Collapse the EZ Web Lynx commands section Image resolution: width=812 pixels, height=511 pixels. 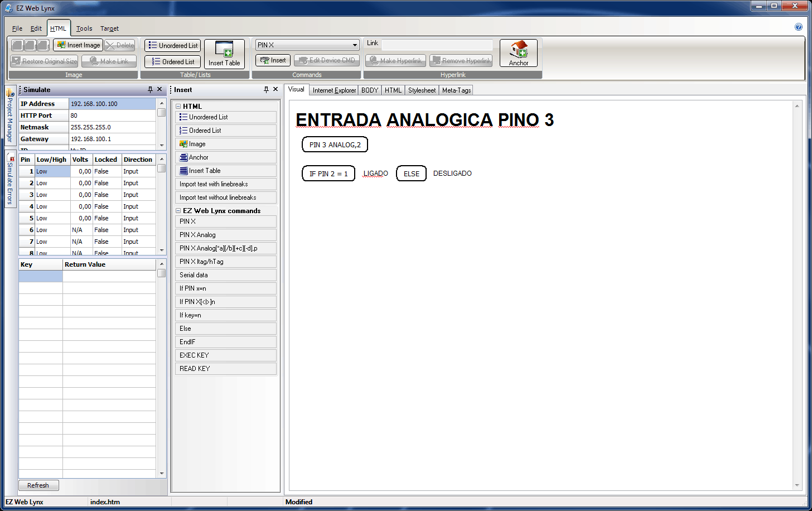[x=178, y=211]
